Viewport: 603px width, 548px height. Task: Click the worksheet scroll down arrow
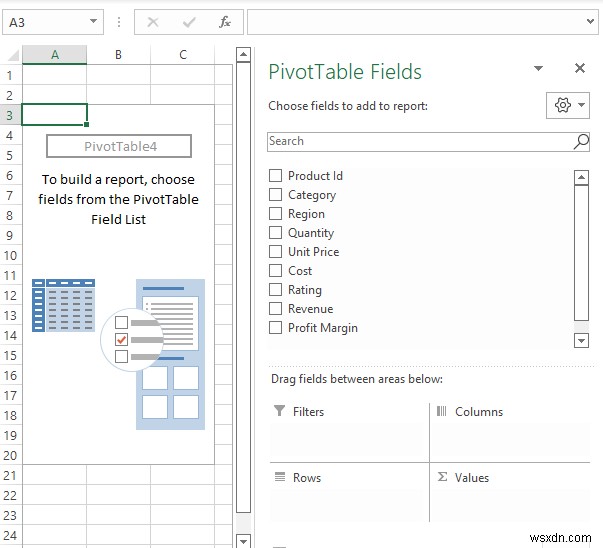243,541
